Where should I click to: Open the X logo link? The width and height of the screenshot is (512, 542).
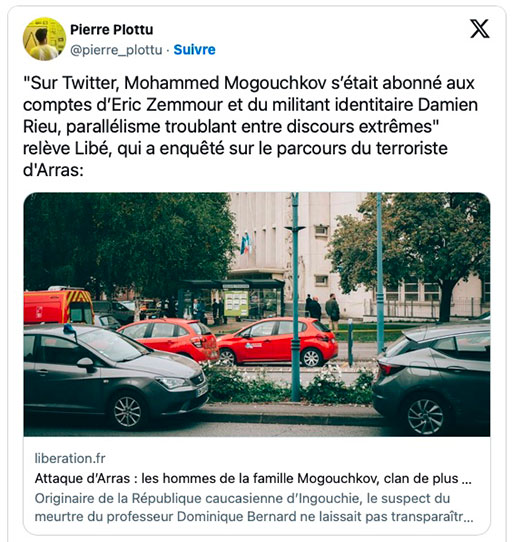click(x=480, y=29)
